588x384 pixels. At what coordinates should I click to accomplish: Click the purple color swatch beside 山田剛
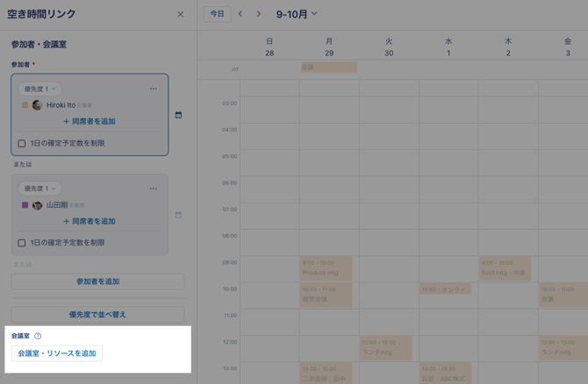pyautogui.click(x=25, y=205)
